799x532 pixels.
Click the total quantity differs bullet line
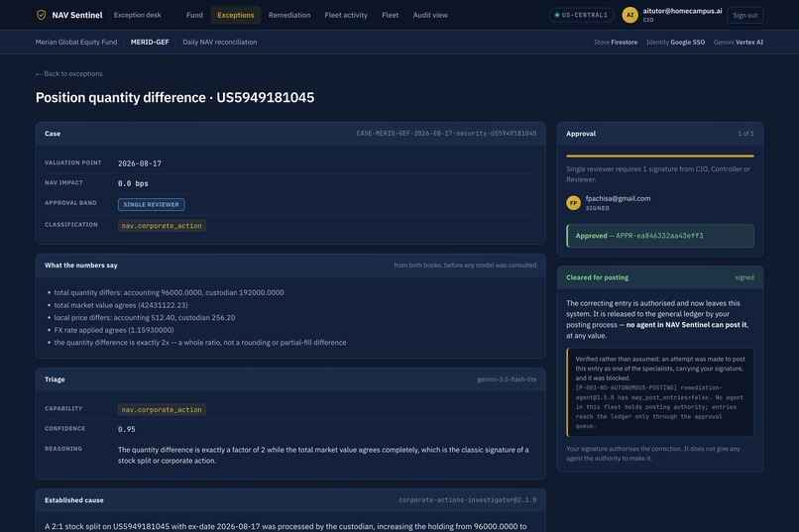click(170, 292)
